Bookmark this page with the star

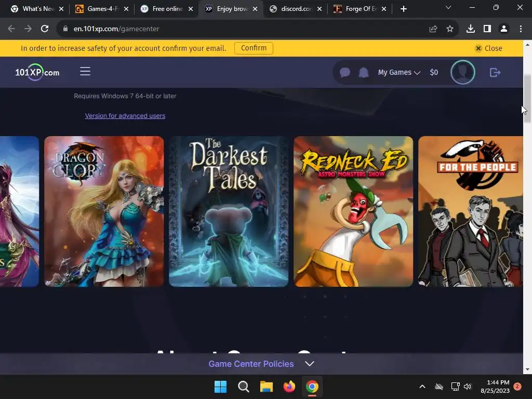pyautogui.click(x=449, y=29)
